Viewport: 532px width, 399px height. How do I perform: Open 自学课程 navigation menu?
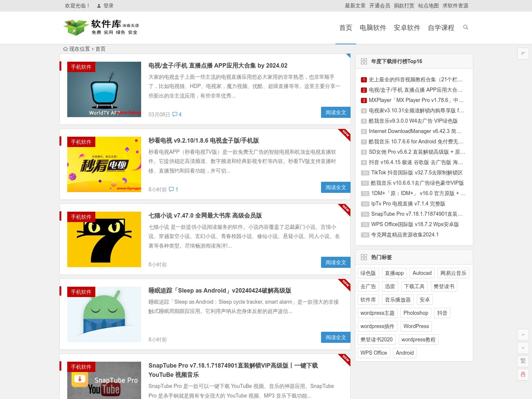click(441, 28)
